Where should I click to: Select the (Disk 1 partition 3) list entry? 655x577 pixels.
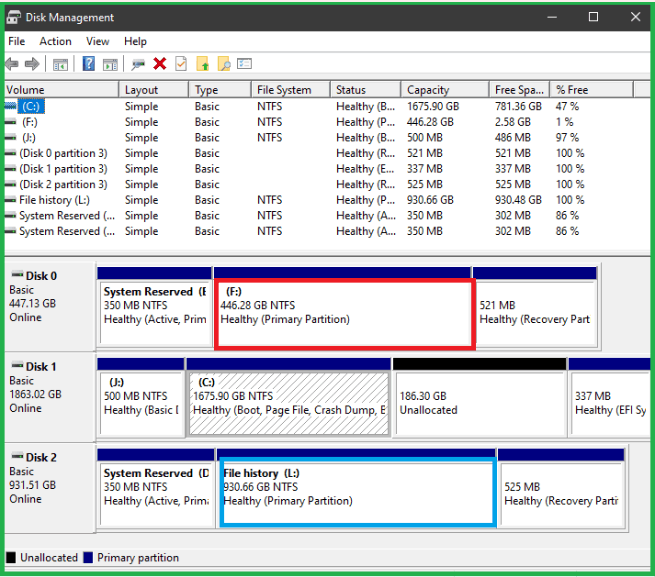(x=63, y=169)
